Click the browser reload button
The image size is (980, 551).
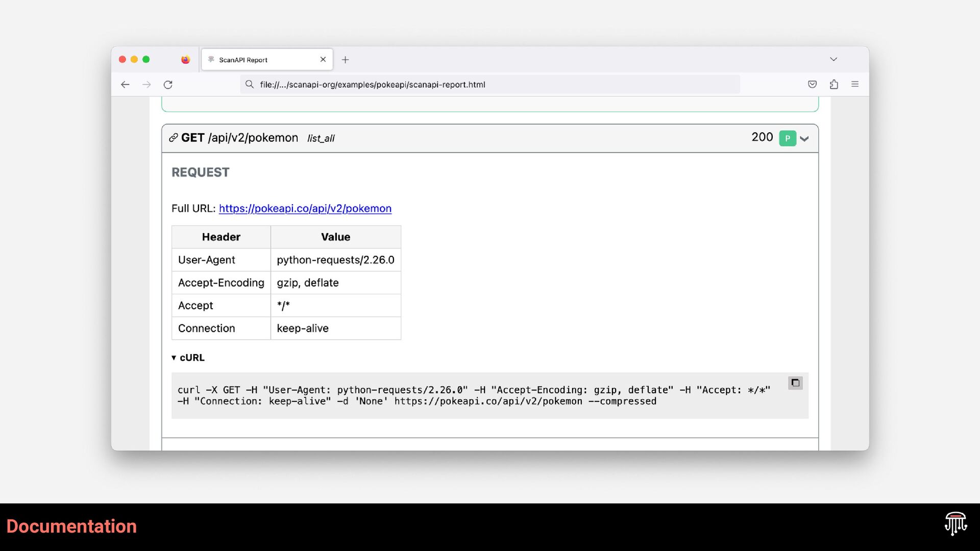click(x=168, y=85)
